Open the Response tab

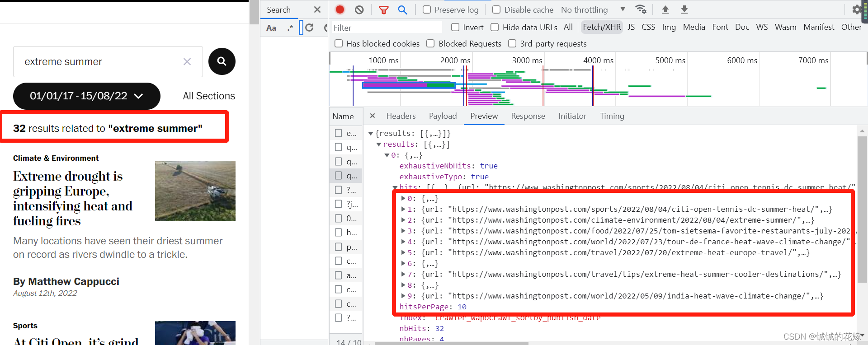coord(528,116)
